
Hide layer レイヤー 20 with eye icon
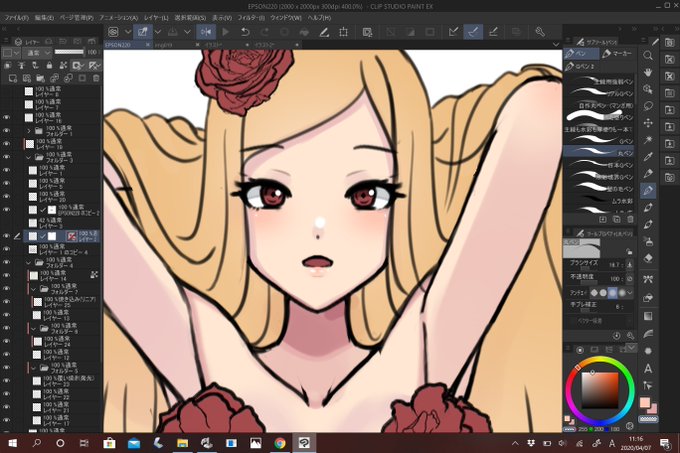coord(6,196)
